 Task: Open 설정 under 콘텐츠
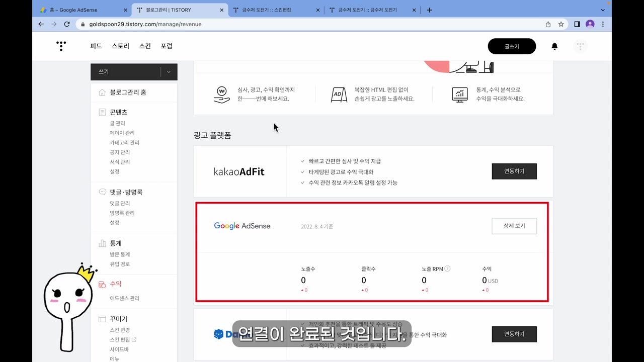click(x=115, y=171)
